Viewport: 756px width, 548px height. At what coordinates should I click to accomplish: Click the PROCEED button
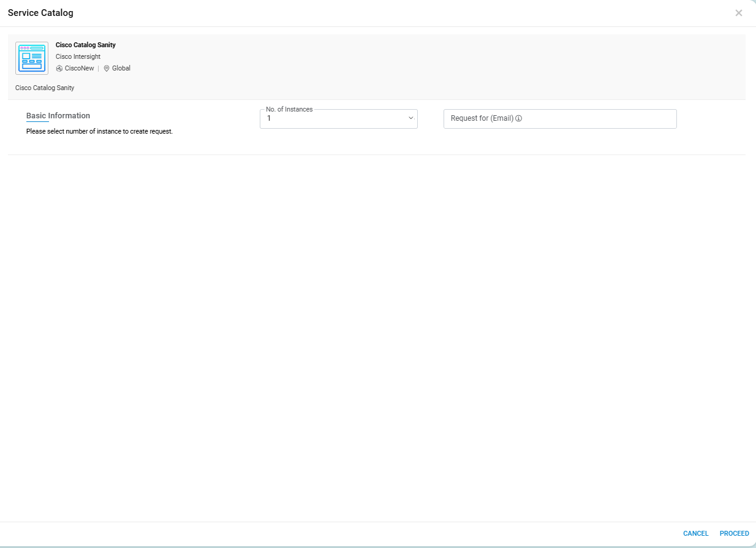[x=735, y=533]
